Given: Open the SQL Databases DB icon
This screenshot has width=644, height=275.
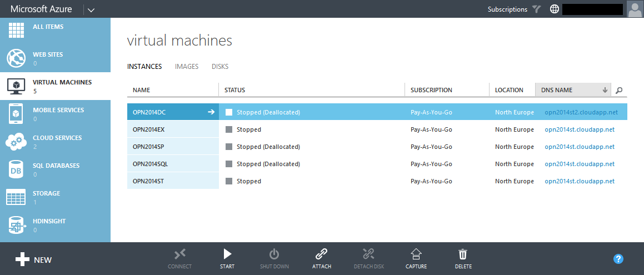Looking at the screenshot, I should click(x=17, y=169).
